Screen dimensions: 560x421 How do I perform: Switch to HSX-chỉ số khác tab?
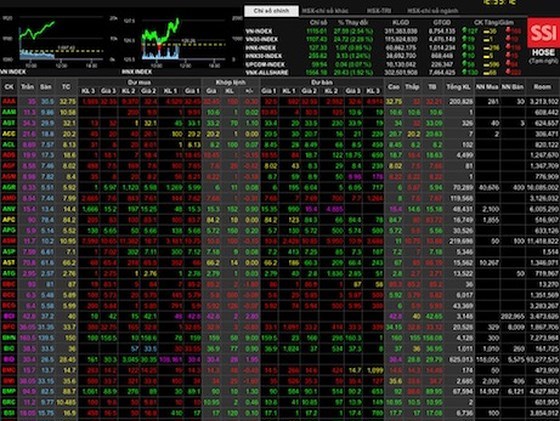click(x=325, y=11)
